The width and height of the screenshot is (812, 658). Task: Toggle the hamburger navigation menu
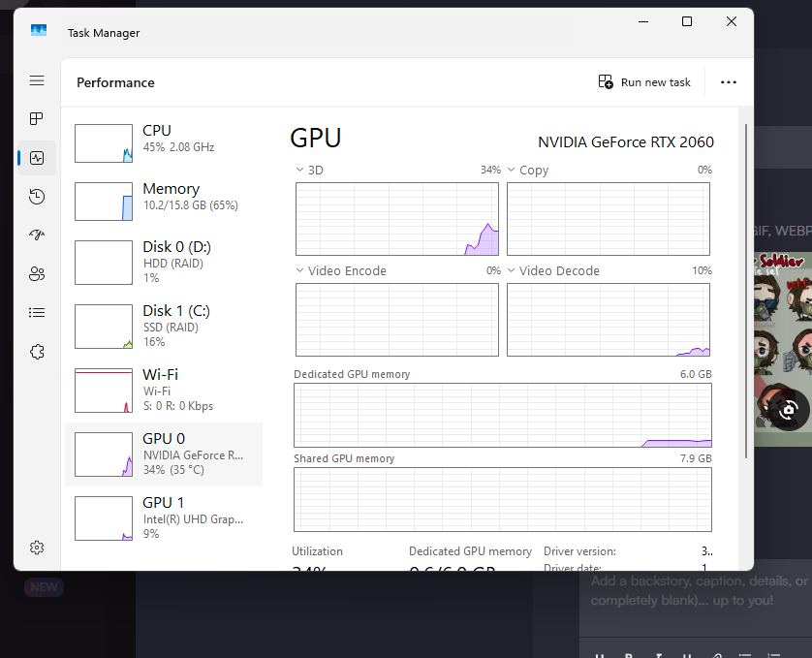point(37,80)
